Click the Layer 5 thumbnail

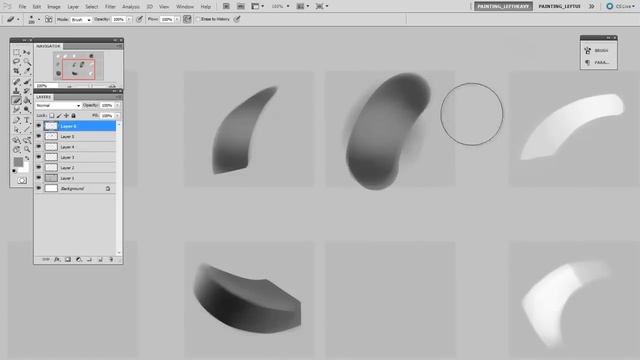[x=51, y=136]
